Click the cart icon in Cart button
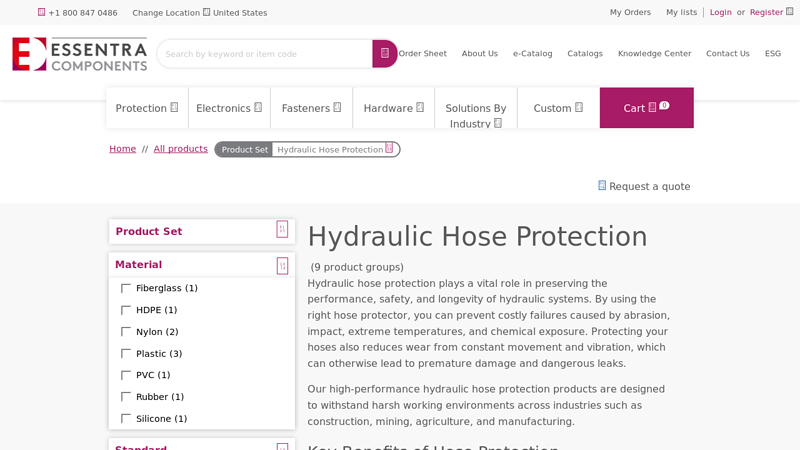The image size is (800, 450). pyautogui.click(x=652, y=107)
